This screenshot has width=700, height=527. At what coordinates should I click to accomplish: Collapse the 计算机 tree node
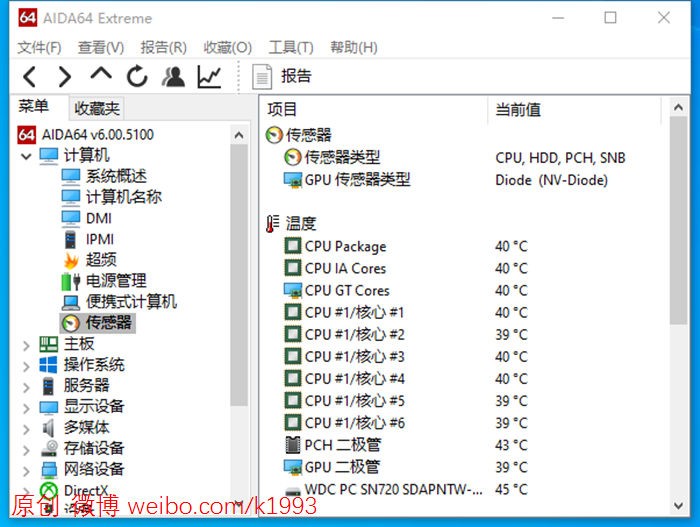(x=26, y=156)
